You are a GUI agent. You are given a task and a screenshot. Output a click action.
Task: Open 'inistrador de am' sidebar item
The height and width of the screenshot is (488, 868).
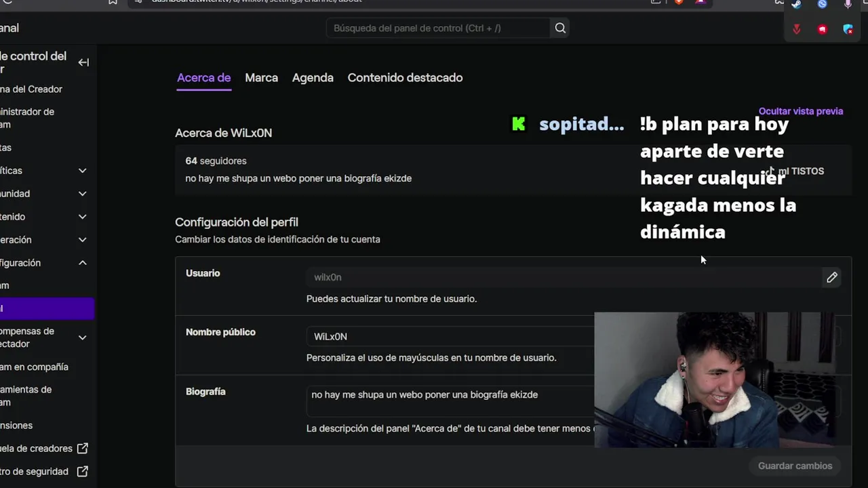coord(27,118)
